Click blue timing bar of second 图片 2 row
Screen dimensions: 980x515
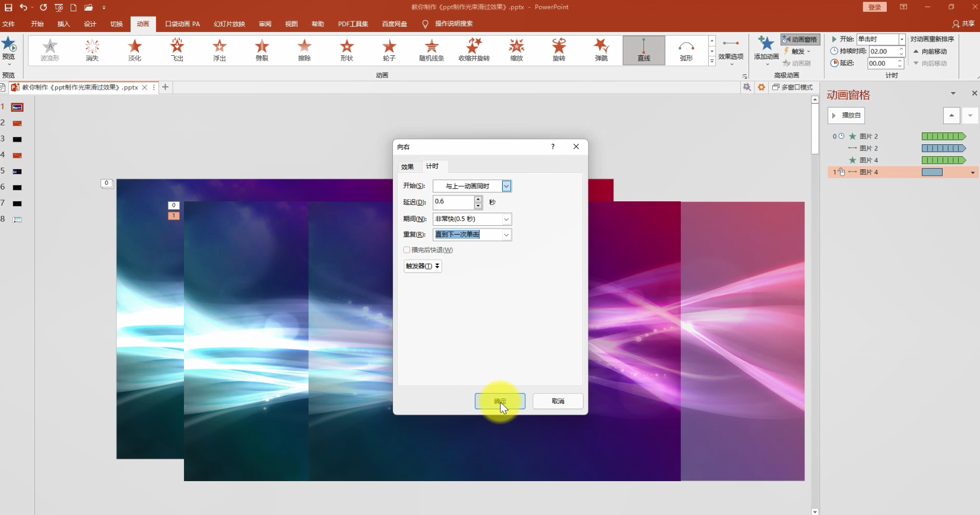944,149
